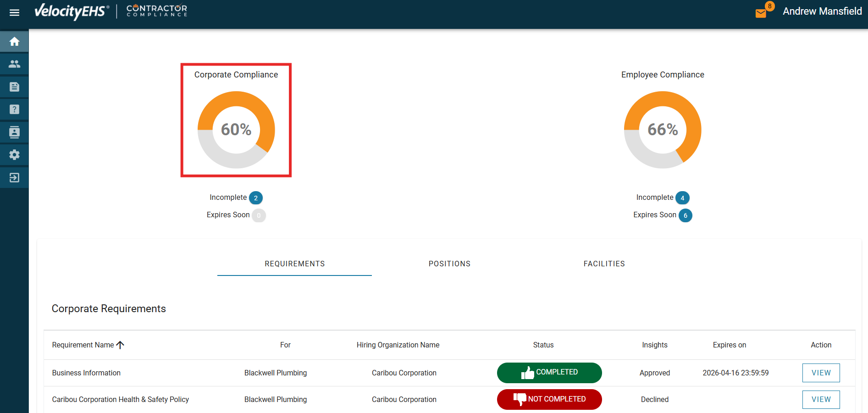Select the Requirements tab
Image resolution: width=868 pixels, height=413 pixels.
294,264
